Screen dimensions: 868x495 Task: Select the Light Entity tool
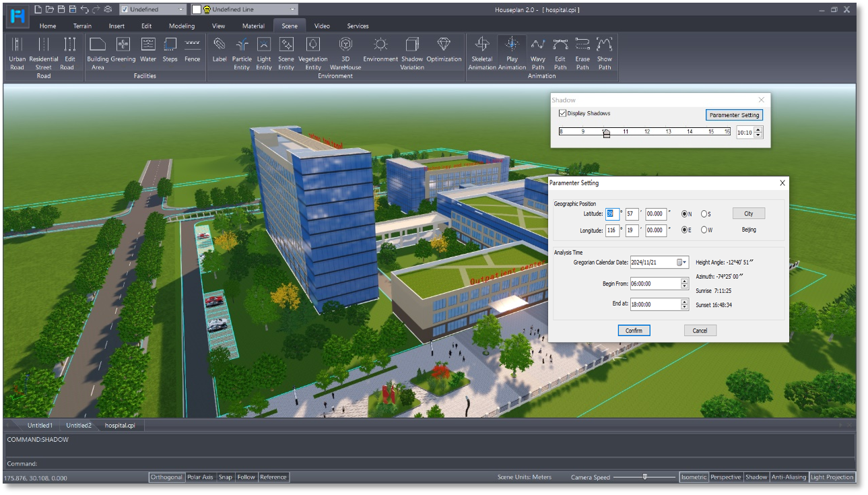[x=263, y=53]
